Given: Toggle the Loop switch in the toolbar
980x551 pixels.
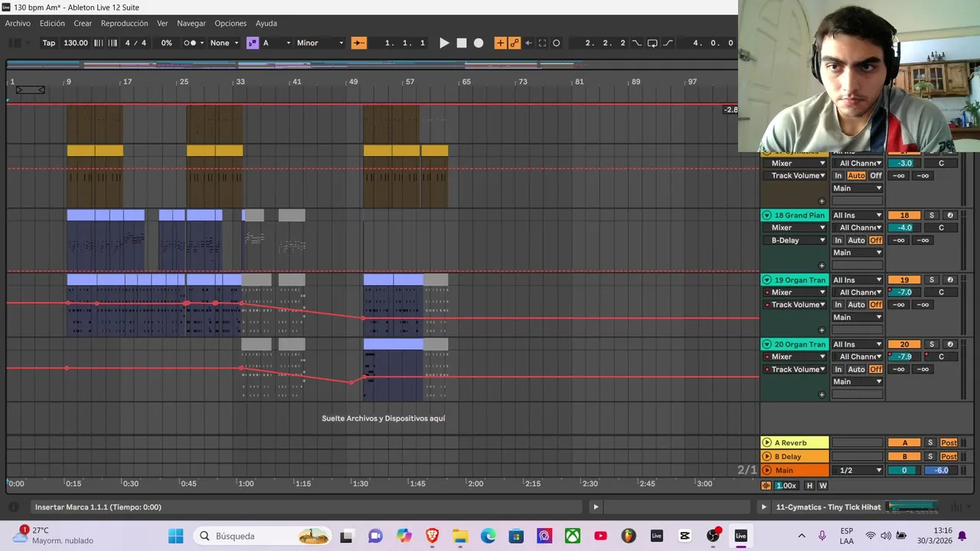Looking at the screenshot, I should 652,43.
